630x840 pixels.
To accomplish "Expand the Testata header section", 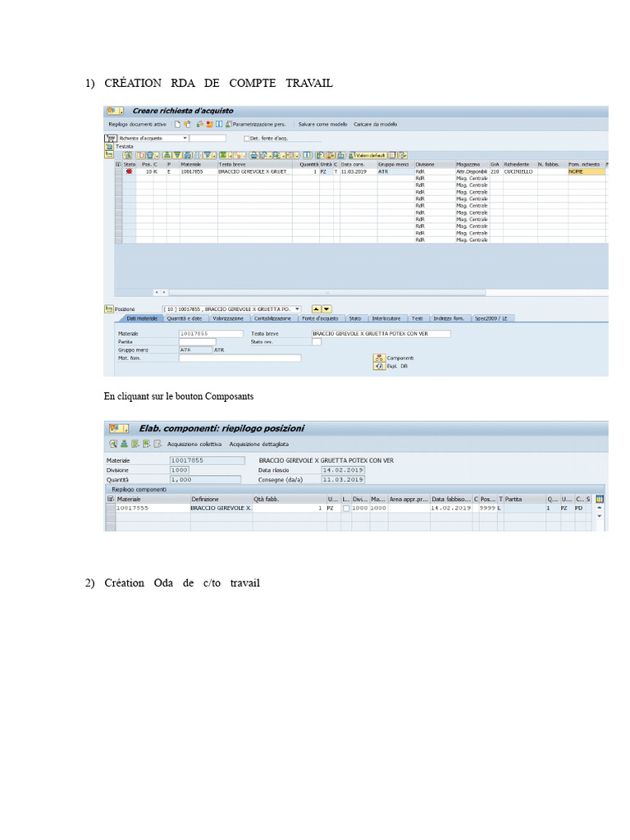I will (x=109, y=146).
